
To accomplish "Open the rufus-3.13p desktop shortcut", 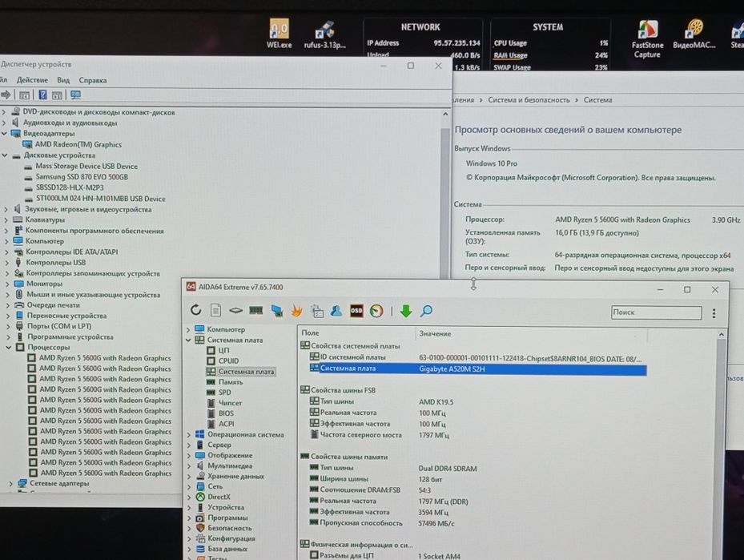I will (325, 34).
